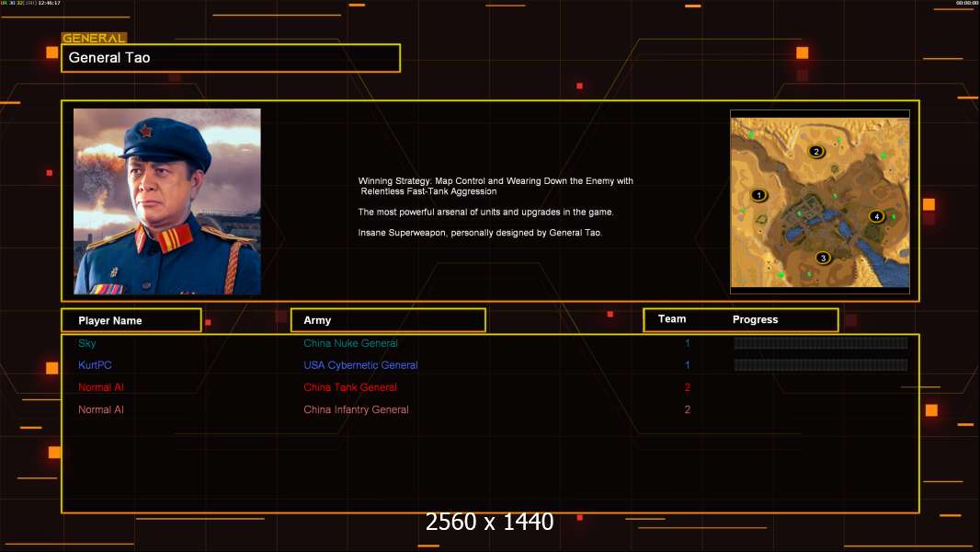The image size is (980, 552).
Task: Click start position marker 4 on map
Action: [x=876, y=216]
